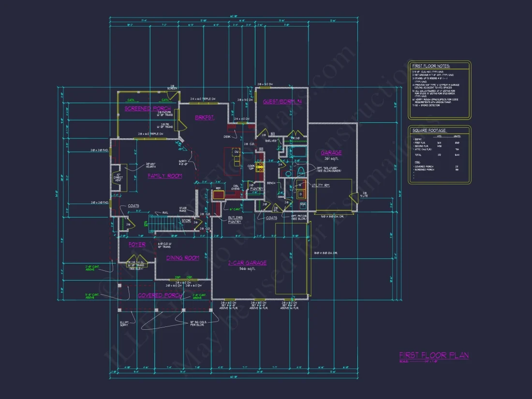Select the refrigerator symbol labeled REF.
The image size is (532, 399).
[x=219, y=195]
